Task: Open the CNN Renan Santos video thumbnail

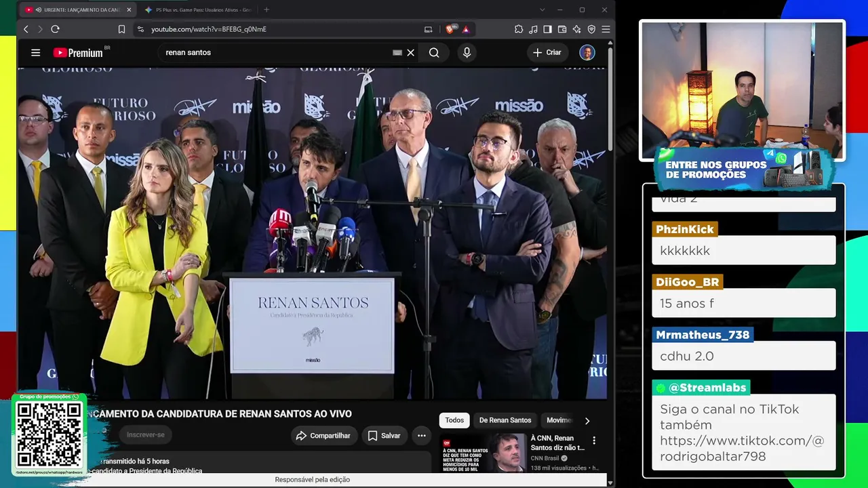Action: pos(484,453)
